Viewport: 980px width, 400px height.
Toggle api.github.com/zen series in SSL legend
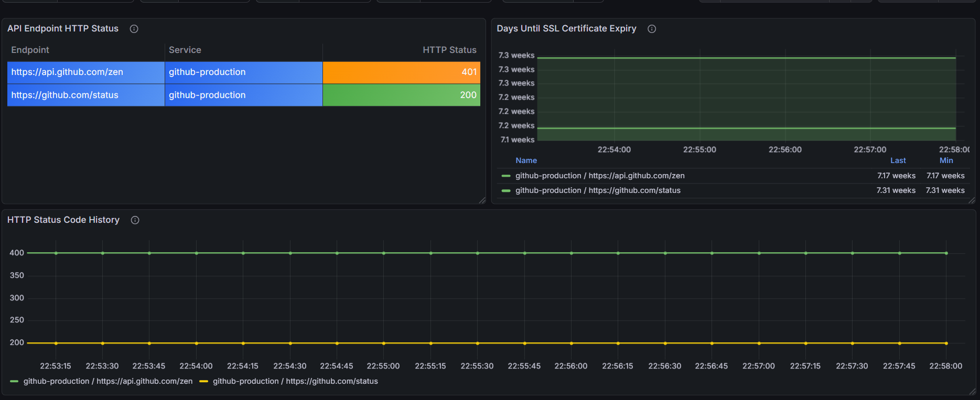600,176
